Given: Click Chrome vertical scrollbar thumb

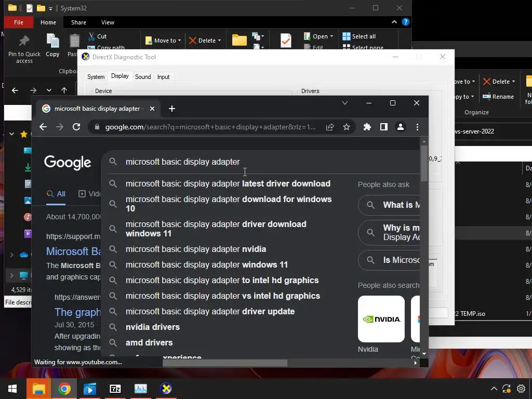Looking at the screenshot, I should (424, 163).
